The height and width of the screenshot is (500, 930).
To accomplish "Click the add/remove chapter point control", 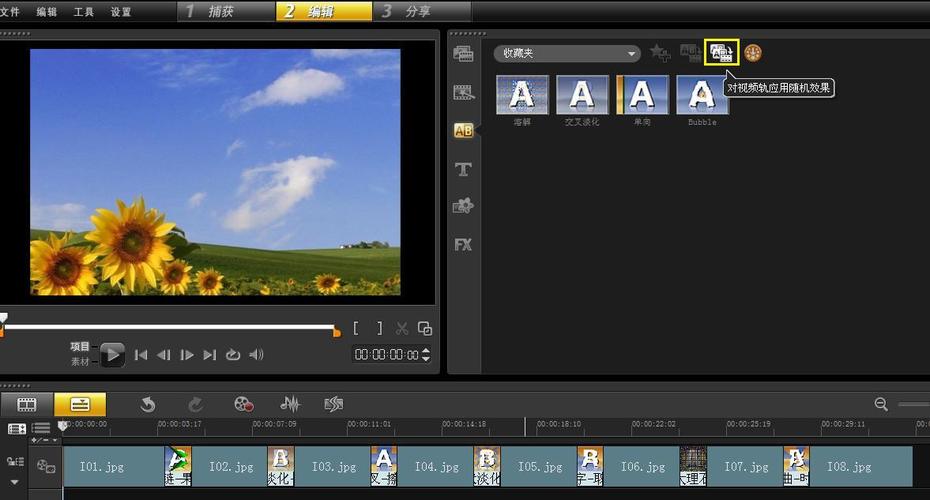I will click(x=44, y=440).
